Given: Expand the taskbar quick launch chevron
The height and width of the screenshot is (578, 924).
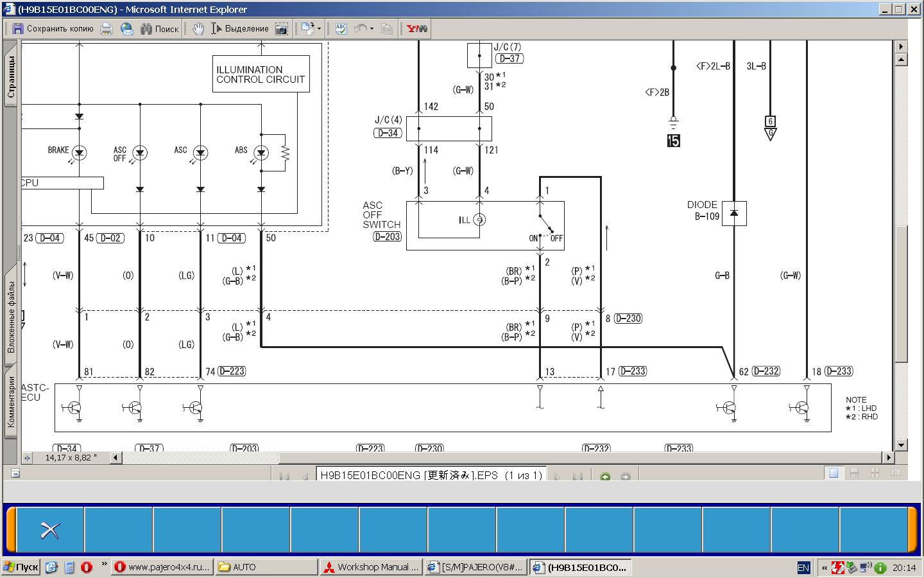Looking at the screenshot, I should (x=104, y=565).
